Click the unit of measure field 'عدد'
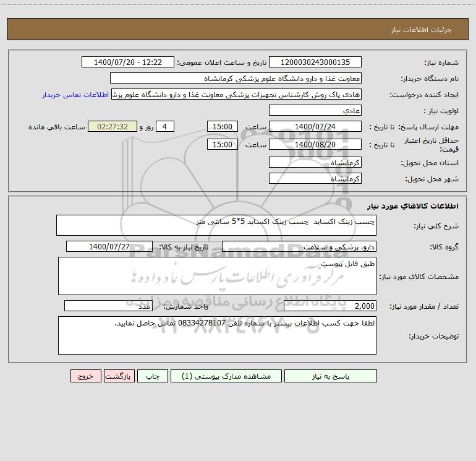This screenshot has width=476, height=461. [108, 306]
